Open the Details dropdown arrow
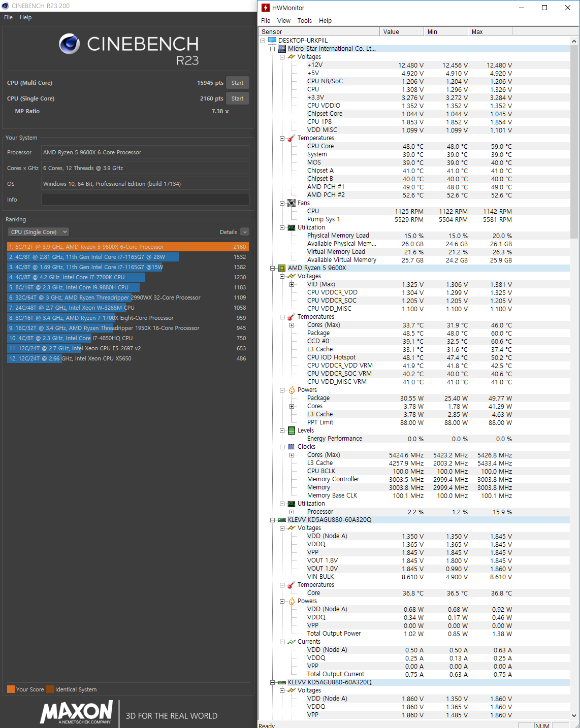Image resolution: width=580 pixels, height=728 pixels. pos(245,232)
